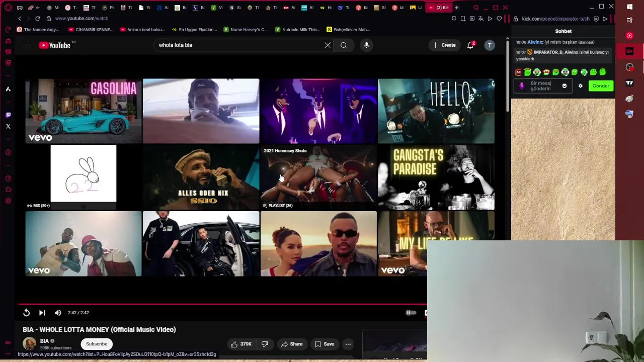Screen dimensions: 644x362
Task: Open a new browser tab
Action: point(456,8)
